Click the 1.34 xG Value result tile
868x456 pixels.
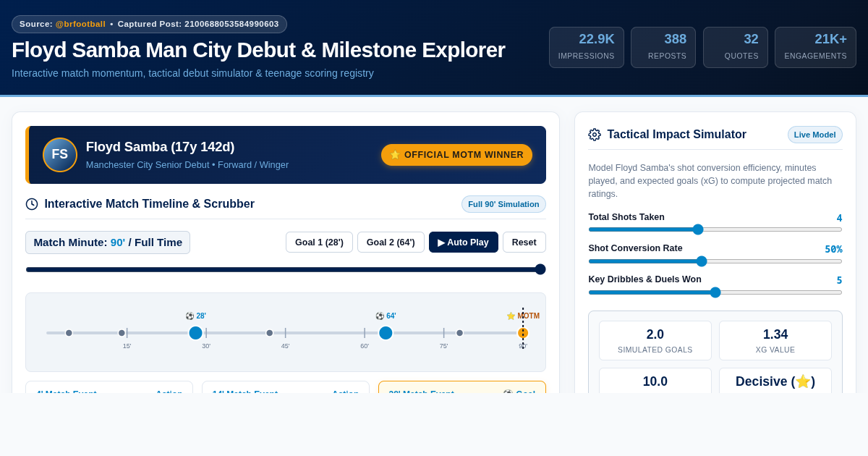[x=775, y=341]
